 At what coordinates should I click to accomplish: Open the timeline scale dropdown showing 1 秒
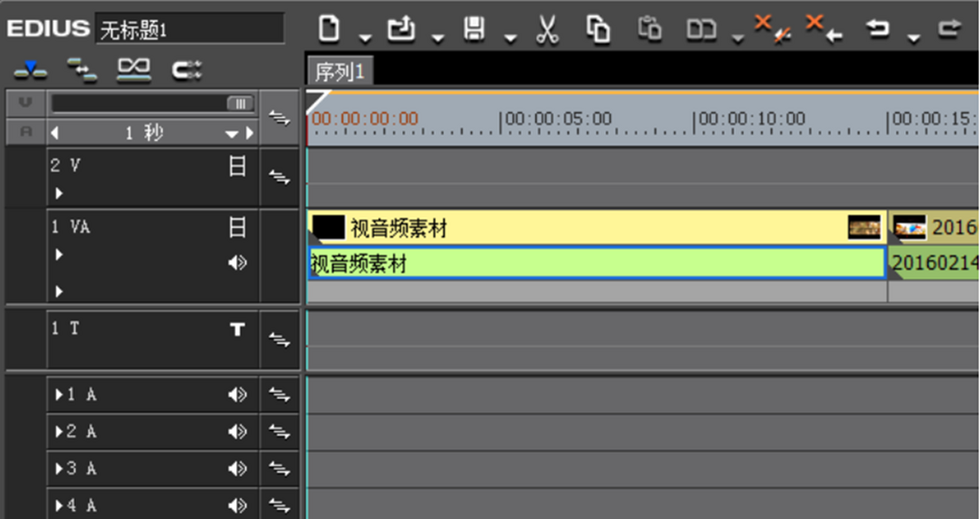(232, 133)
